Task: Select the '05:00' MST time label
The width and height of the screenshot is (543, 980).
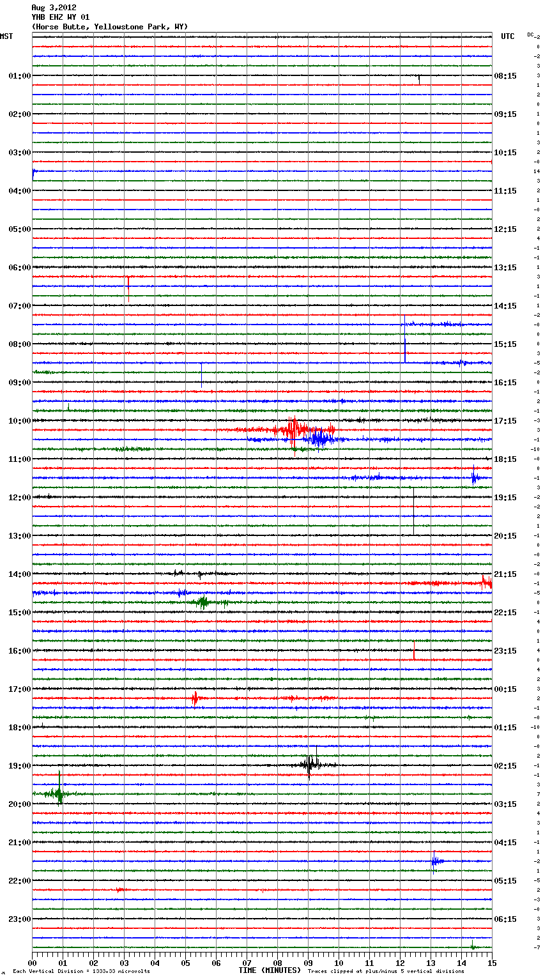Action: 20,229
